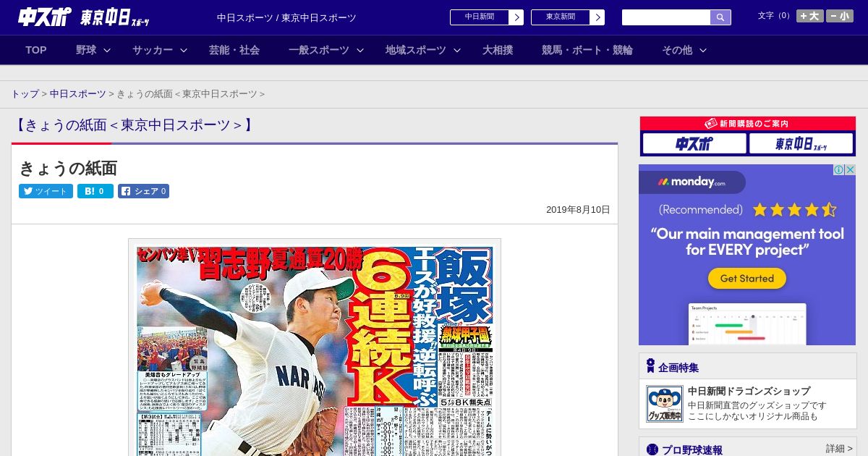Click 中スポ subscription banner button
This screenshot has width=868, height=456.
(x=694, y=144)
